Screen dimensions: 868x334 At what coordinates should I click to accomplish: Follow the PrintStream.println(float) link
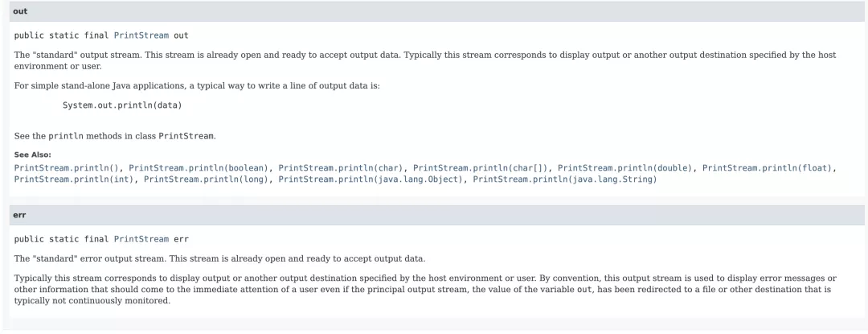(x=769, y=167)
